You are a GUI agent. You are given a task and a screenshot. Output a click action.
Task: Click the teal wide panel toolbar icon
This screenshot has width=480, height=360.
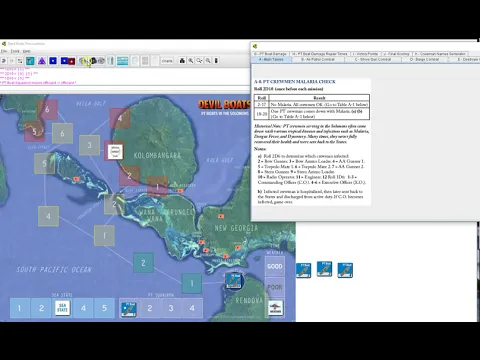(122, 61)
